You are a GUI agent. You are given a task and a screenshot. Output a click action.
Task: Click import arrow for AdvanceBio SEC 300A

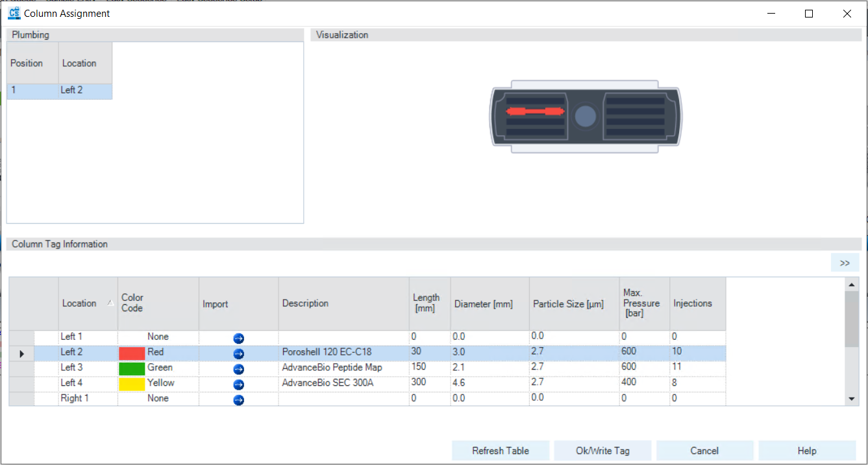tap(238, 385)
